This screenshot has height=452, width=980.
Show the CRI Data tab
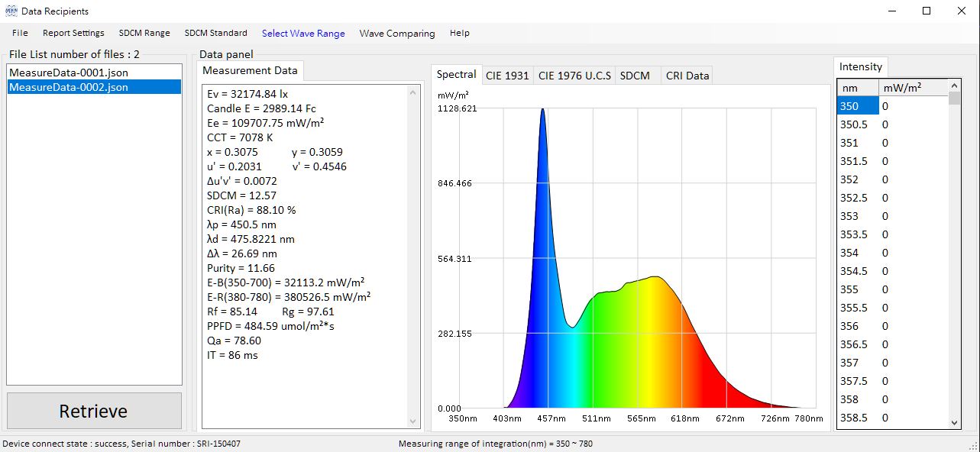point(687,76)
